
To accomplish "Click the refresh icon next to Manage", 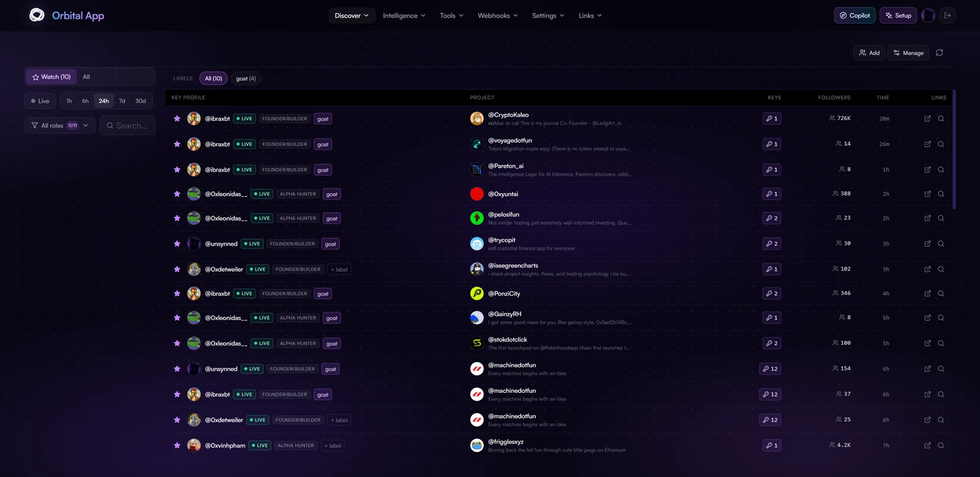I will pos(939,53).
